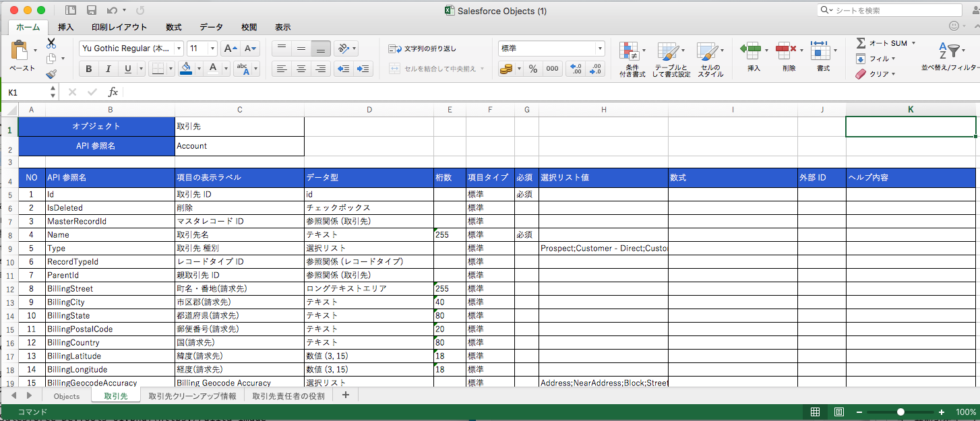Screen dimensions: 980x421
Task: Switch to the データ ribbon tab
Action: pyautogui.click(x=211, y=27)
